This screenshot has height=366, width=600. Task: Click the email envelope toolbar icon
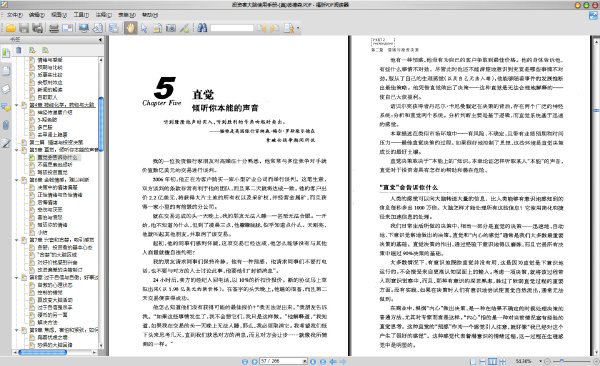click(x=67, y=28)
